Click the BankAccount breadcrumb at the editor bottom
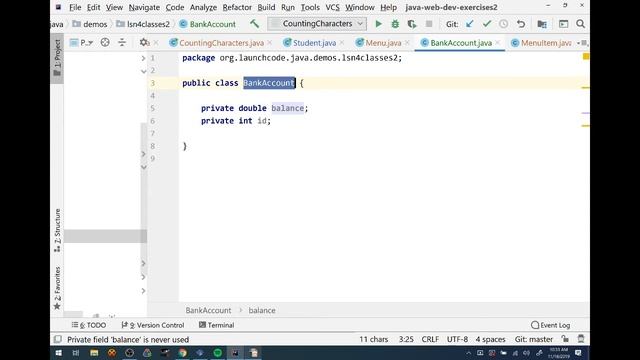The height and width of the screenshot is (360, 640). point(208,310)
